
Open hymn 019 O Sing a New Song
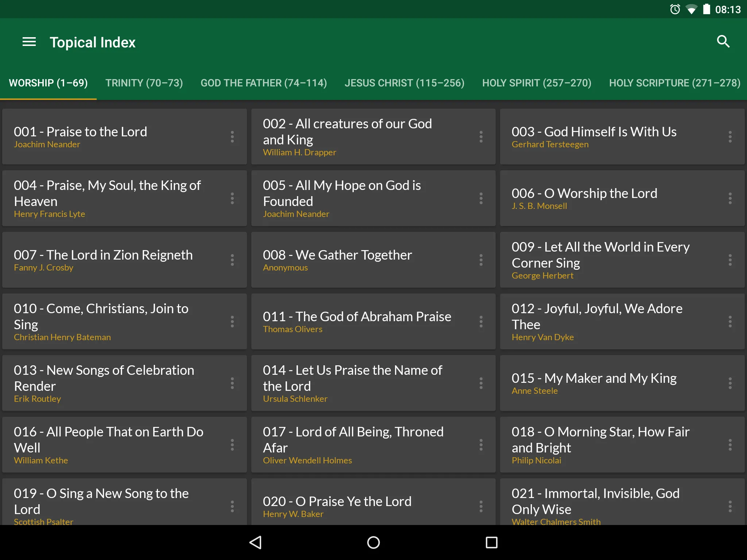125,502
